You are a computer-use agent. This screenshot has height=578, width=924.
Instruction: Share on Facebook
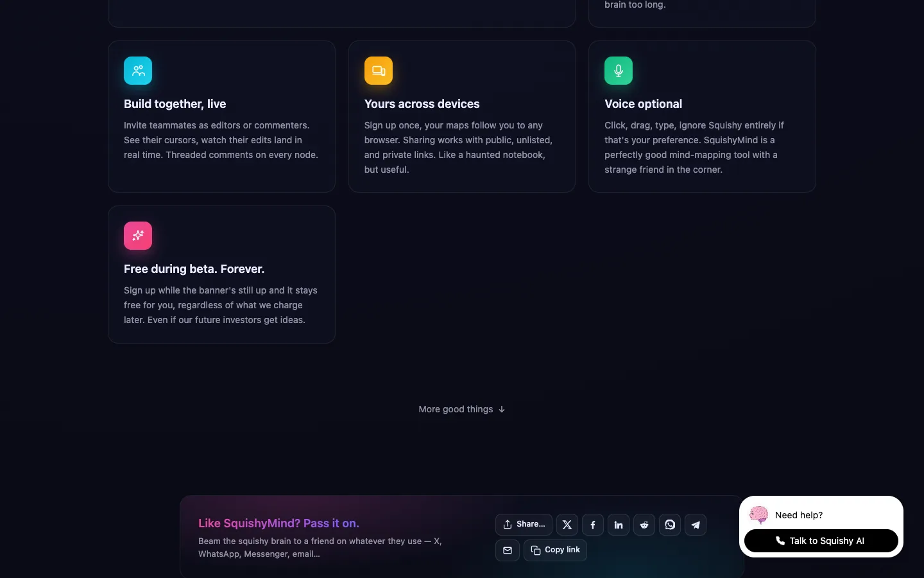coord(593,525)
